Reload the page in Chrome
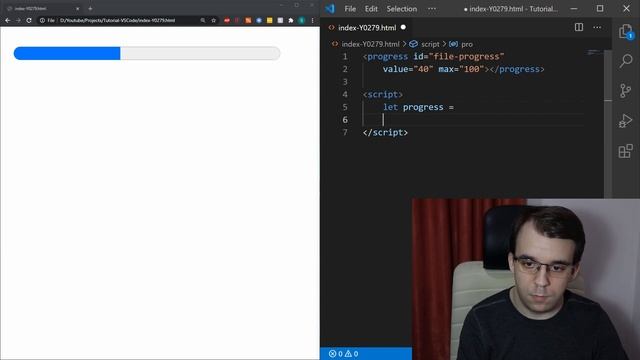The image size is (640, 360). (x=29, y=20)
